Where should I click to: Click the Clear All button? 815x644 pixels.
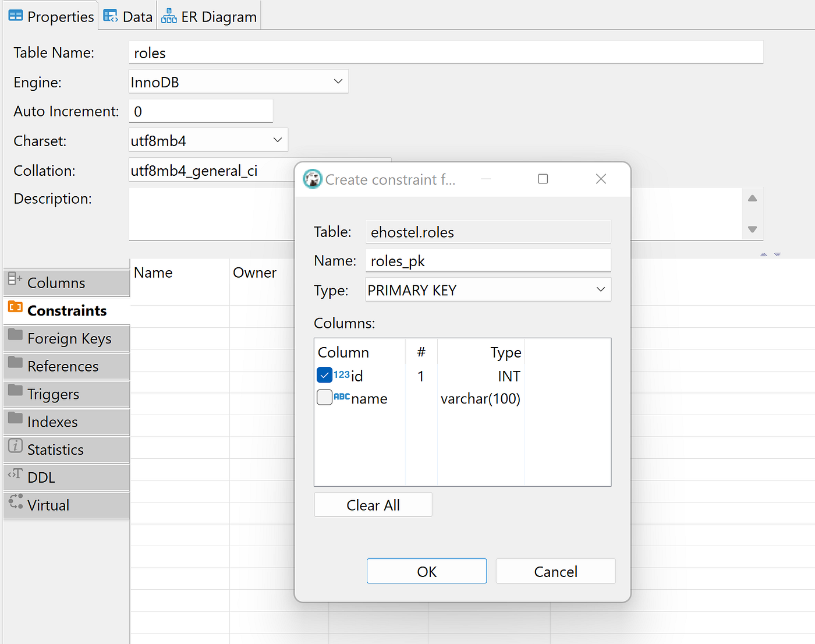tap(373, 504)
